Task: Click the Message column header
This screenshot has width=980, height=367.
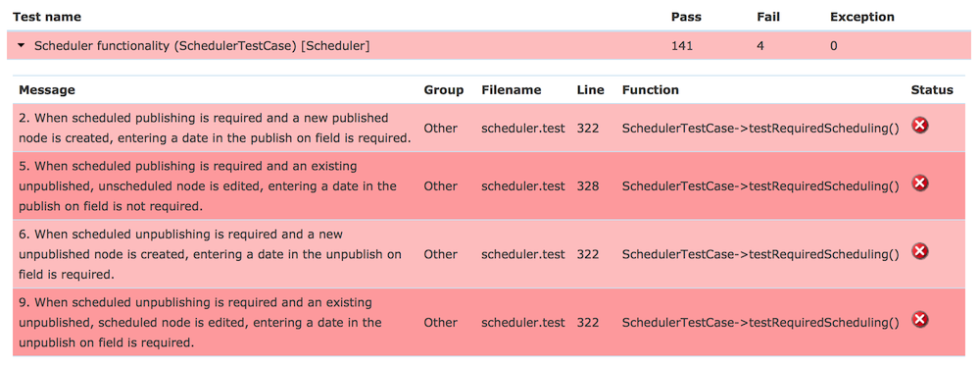Action: [x=47, y=89]
